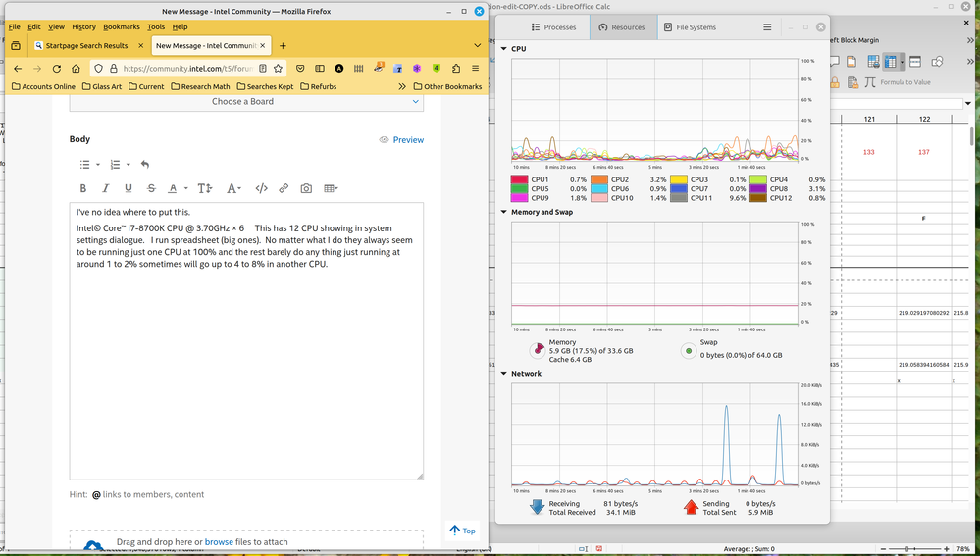The height and width of the screenshot is (556, 980).
Task: Click the Firefox address bar URL
Action: [187, 68]
